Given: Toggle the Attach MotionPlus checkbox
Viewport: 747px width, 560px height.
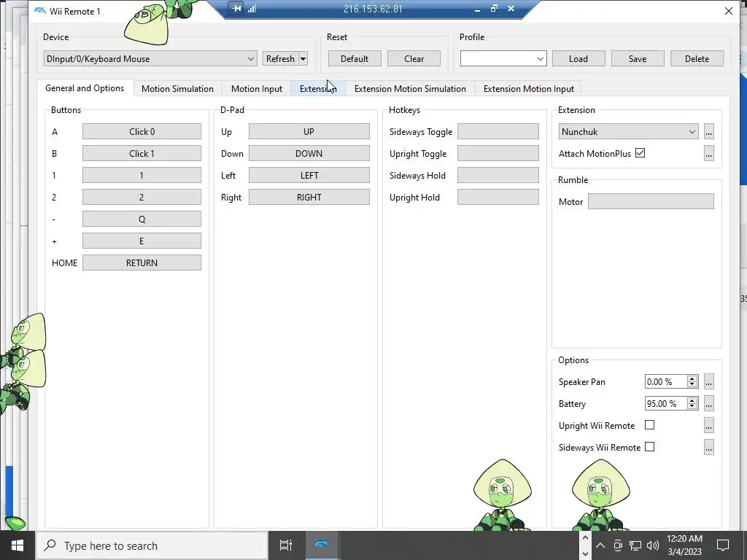Looking at the screenshot, I should pos(640,153).
